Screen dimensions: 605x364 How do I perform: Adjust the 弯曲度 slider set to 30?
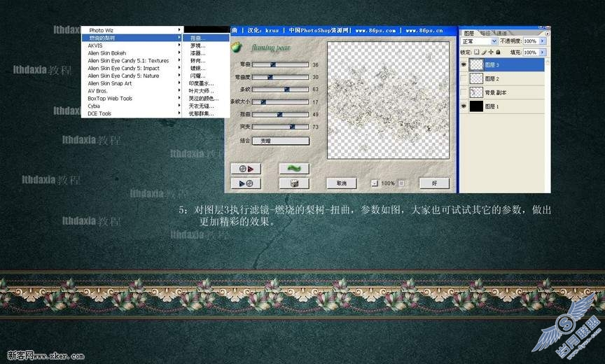280,77
